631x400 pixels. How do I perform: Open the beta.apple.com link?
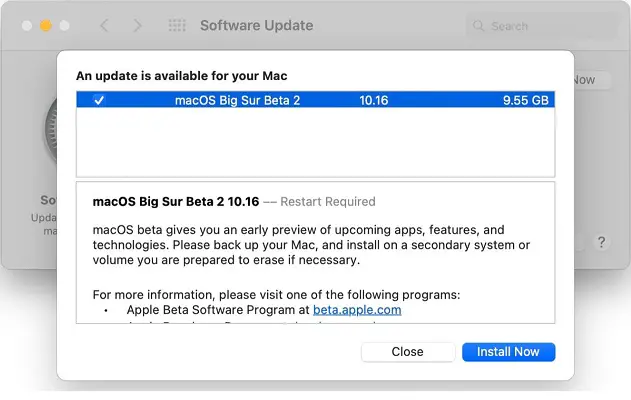pos(357,310)
